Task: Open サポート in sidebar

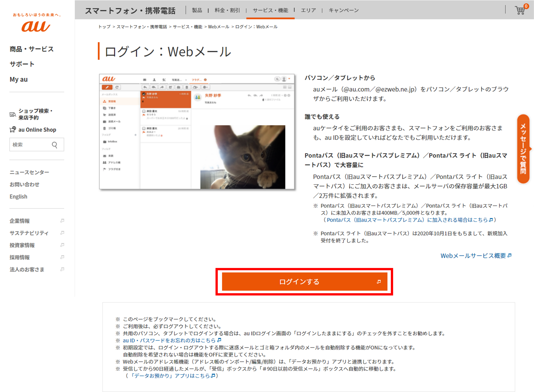Action: point(22,64)
